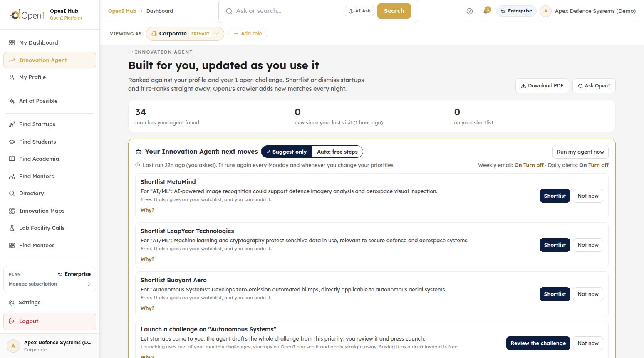Click the Find Students graduation cap icon
Viewport: 644px width, 358px height.
click(x=12, y=142)
